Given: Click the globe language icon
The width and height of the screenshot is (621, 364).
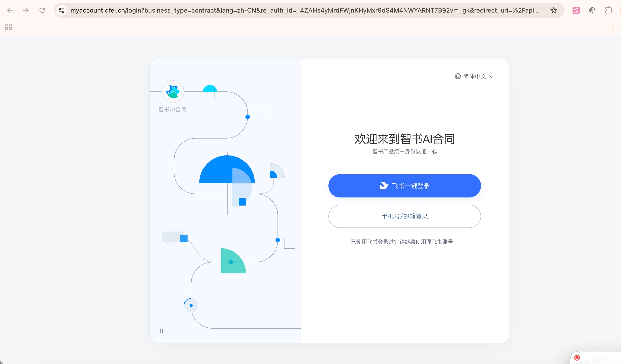Looking at the screenshot, I should tap(458, 76).
